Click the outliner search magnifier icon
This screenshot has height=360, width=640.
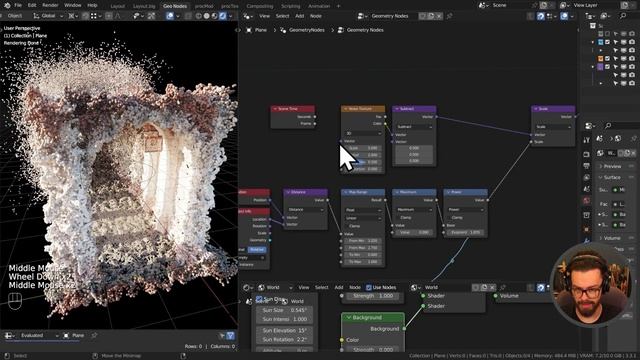tap(623, 16)
